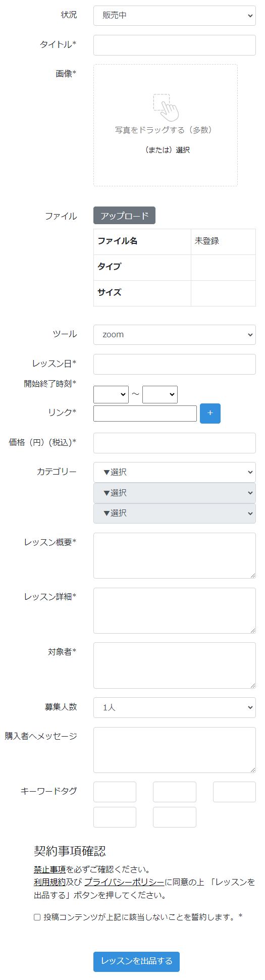The width and height of the screenshot is (265, 980).
Task: Open the start time dropdown
Action: (111, 394)
